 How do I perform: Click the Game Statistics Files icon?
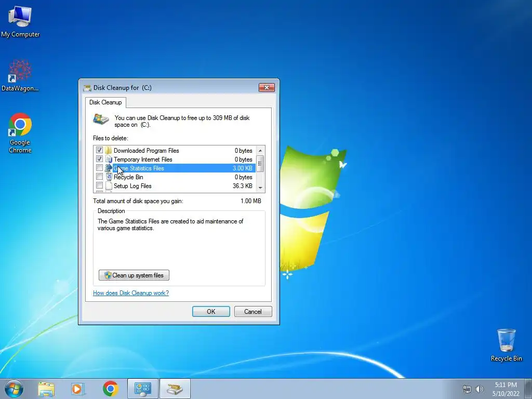[x=109, y=168]
